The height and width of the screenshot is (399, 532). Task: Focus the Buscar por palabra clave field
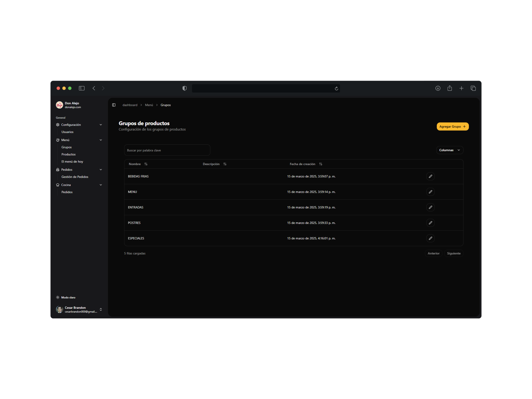coord(167,150)
